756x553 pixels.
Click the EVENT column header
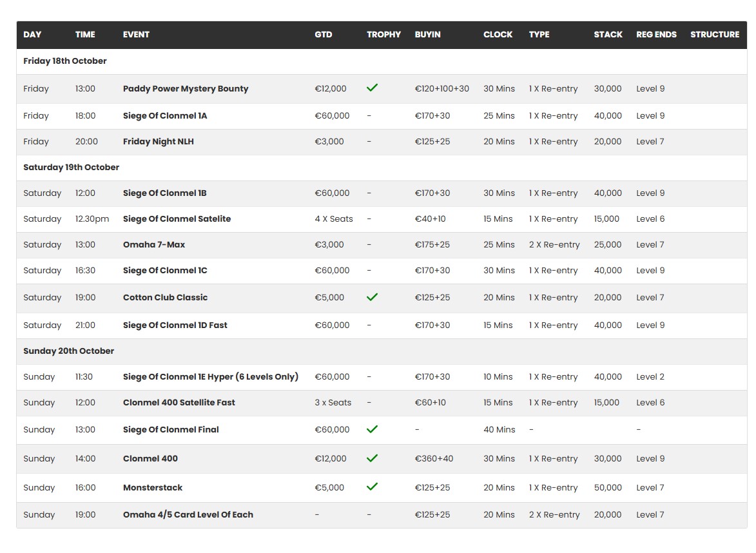pyautogui.click(x=136, y=35)
